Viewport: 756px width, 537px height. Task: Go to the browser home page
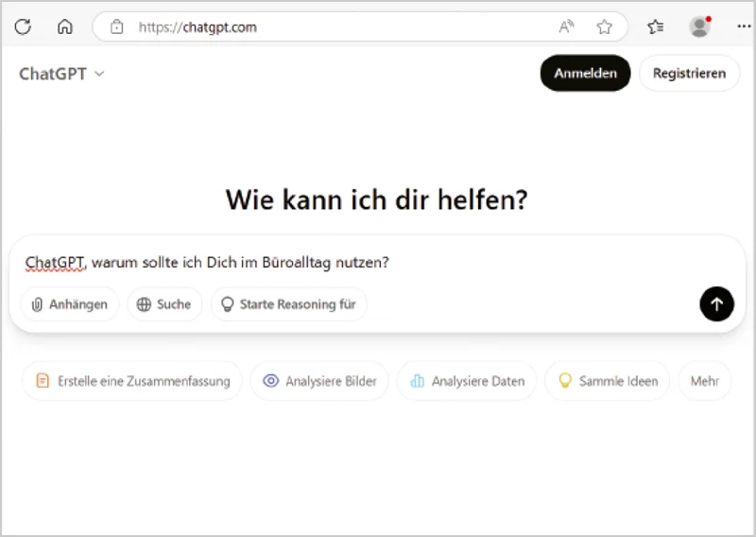tap(64, 26)
